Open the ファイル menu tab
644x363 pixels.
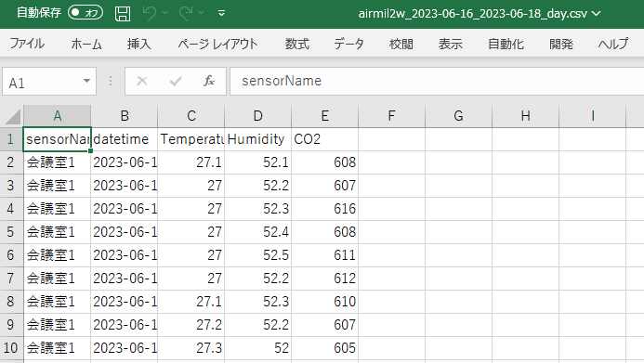[27, 44]
